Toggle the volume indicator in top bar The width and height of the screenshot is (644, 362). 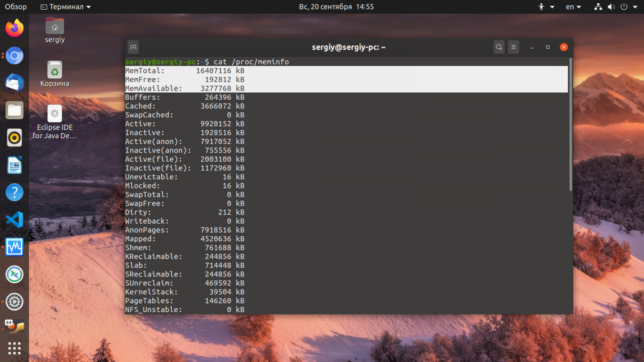click(x=611, y=7)
